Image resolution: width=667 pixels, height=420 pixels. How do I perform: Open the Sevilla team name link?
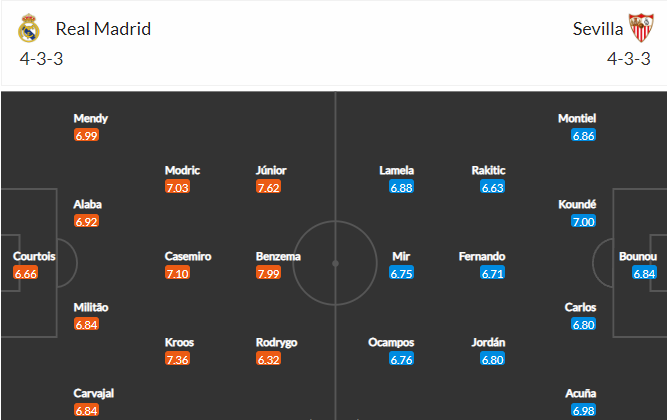pos(598,29)
